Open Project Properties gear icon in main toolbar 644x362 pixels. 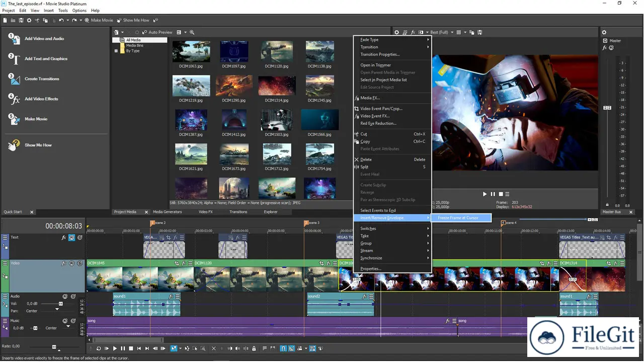pyautogui.click(x=29, y=20)
